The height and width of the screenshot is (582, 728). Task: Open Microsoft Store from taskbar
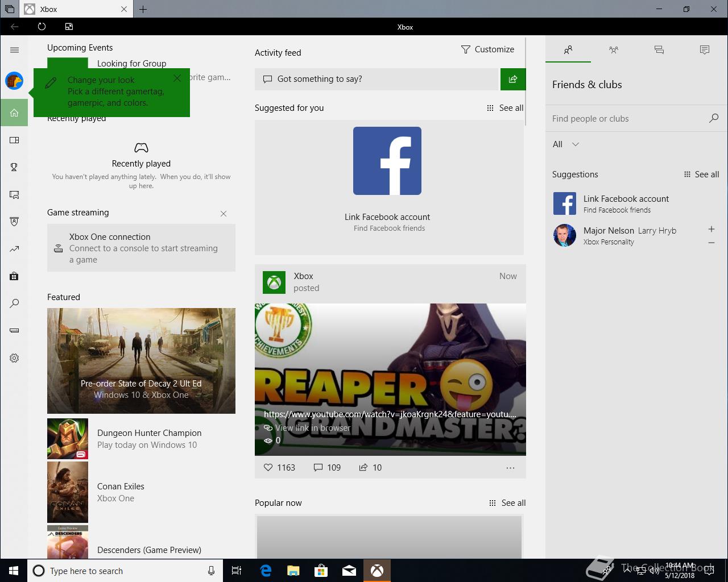[x=321, y=571]
